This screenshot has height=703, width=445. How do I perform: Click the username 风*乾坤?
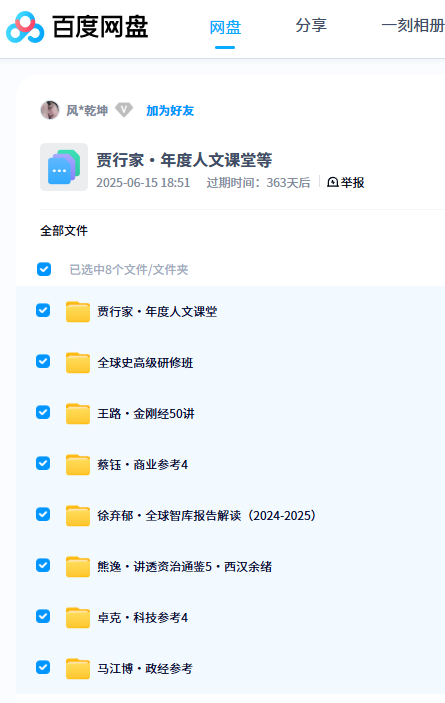point(87,110)
